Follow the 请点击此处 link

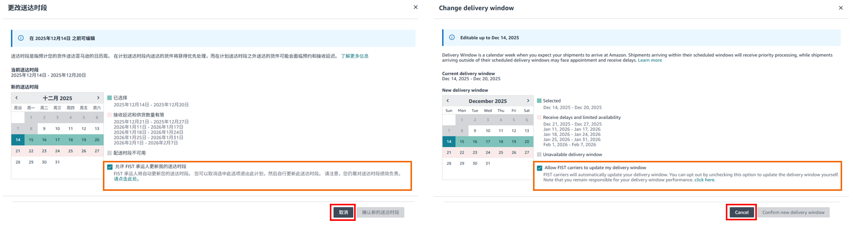tap(126, 179)
